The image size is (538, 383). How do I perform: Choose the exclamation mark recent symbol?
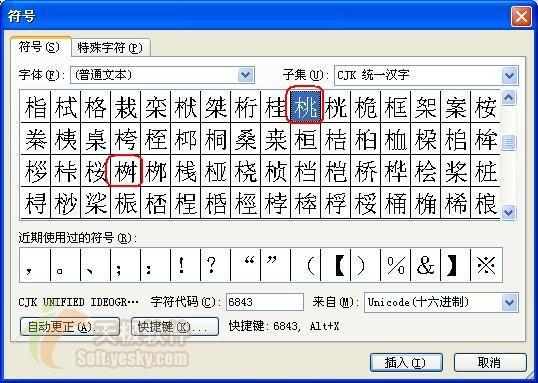point(185,265)
